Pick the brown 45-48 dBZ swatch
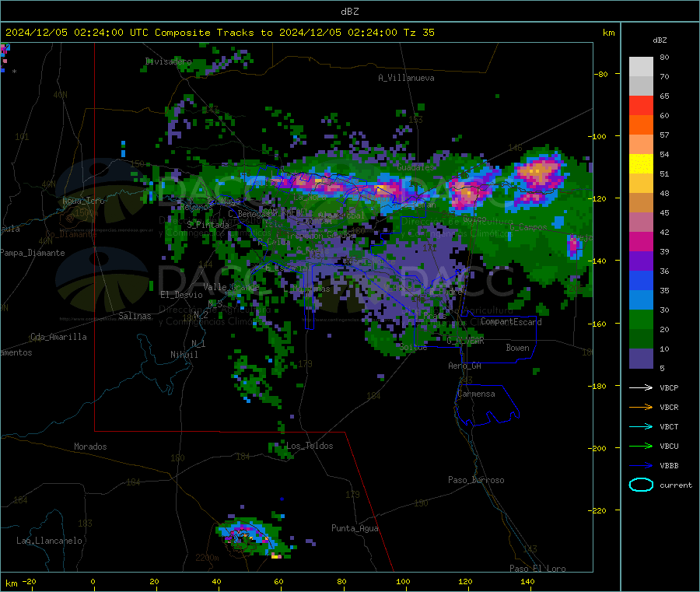This screenshot has height=592, width=700. (x=641, y=203)
